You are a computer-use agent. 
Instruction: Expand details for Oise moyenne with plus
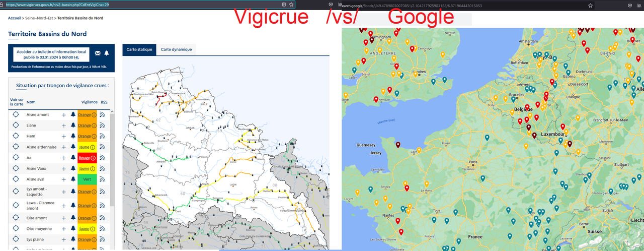tap(64, 229)
